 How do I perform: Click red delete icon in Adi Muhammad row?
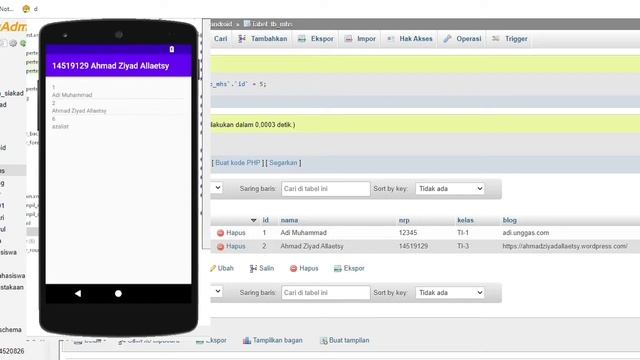pyautogui.click(x=220, y=233)
